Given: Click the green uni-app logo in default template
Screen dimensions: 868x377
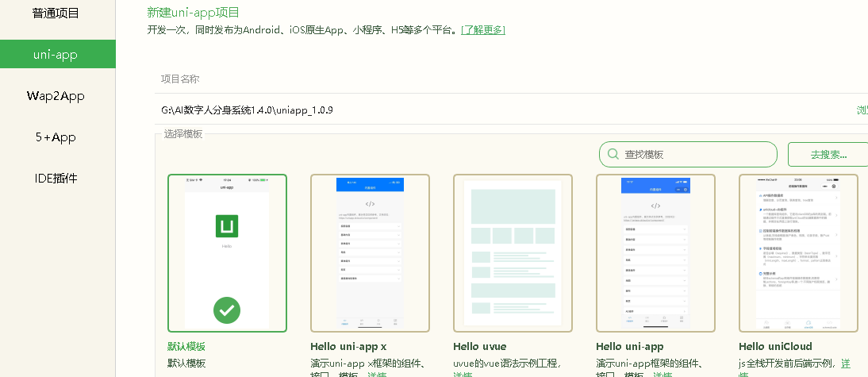Looking at the screenshot, I should [227, 226].
